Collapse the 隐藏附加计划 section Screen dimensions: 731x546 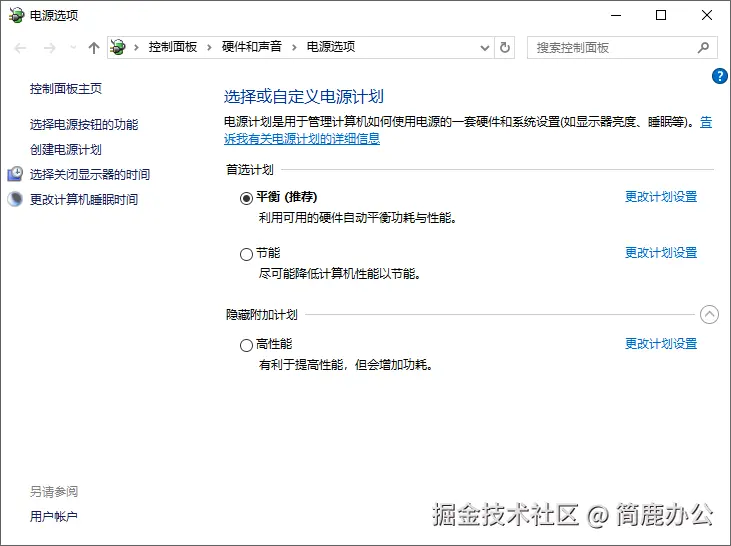coord(709,315)
